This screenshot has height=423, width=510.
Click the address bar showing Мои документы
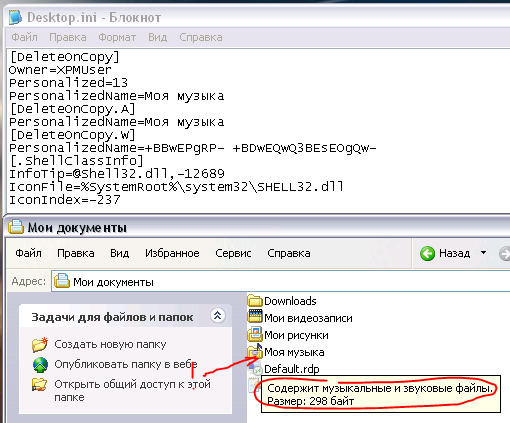coord(281,282)
